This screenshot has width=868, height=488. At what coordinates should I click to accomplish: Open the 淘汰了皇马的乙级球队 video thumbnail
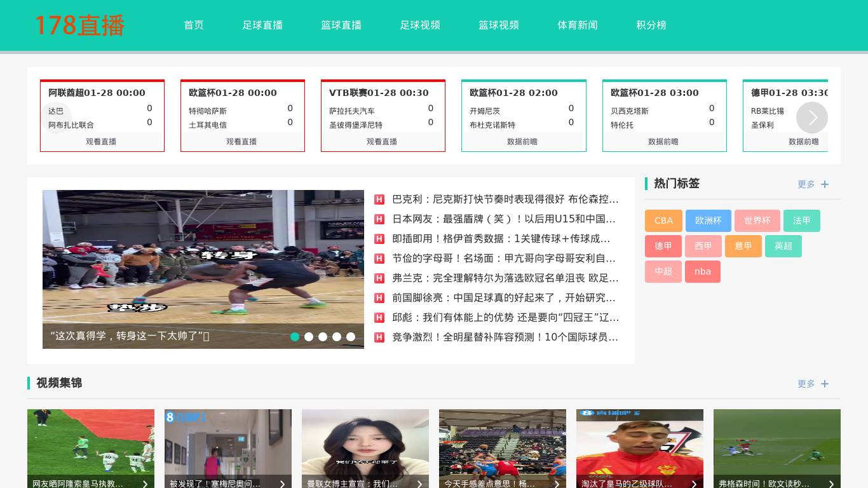coord(639,445)
